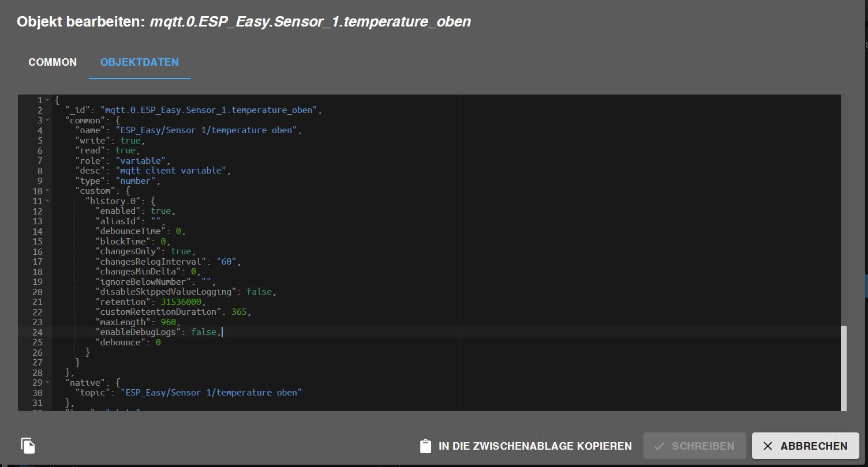
Task: Fold the "common" block at line 3
Action: [x=47, y=120]
